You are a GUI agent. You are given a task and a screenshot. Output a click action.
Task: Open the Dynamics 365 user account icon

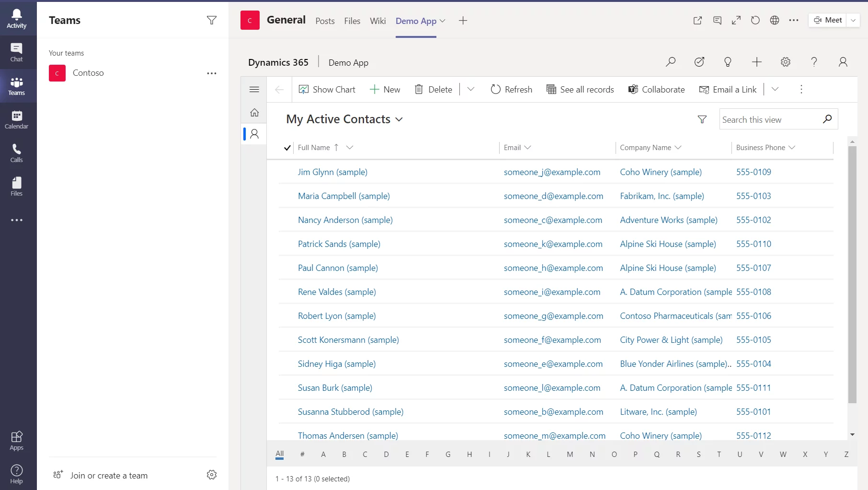click(x=843, y=62)
